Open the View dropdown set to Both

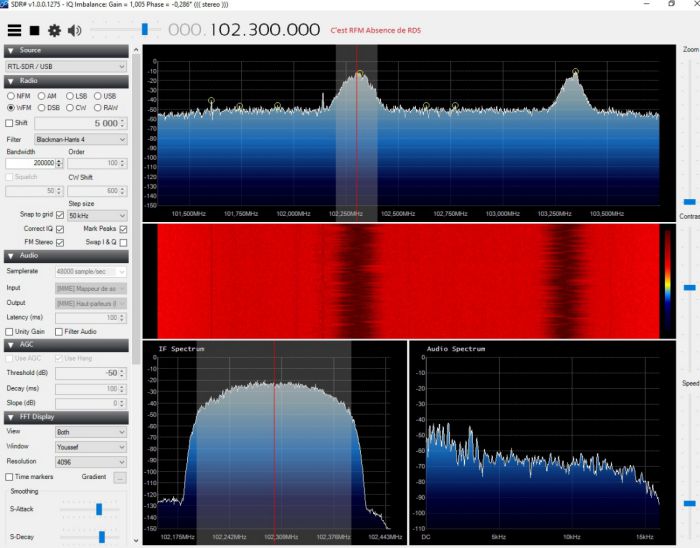[x=91, y=432]
